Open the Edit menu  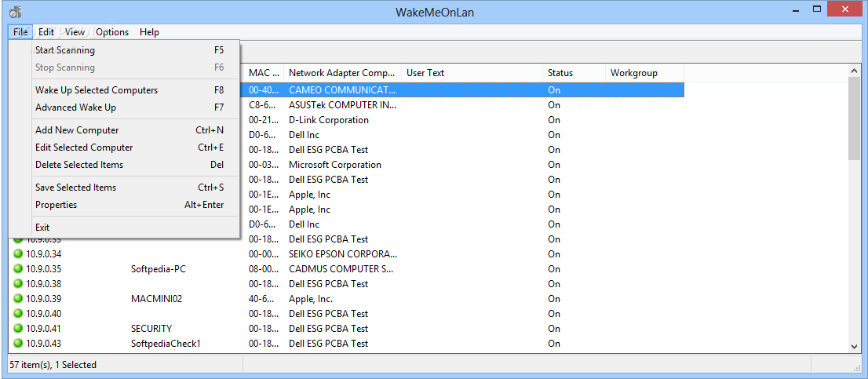tap(46, 32)
